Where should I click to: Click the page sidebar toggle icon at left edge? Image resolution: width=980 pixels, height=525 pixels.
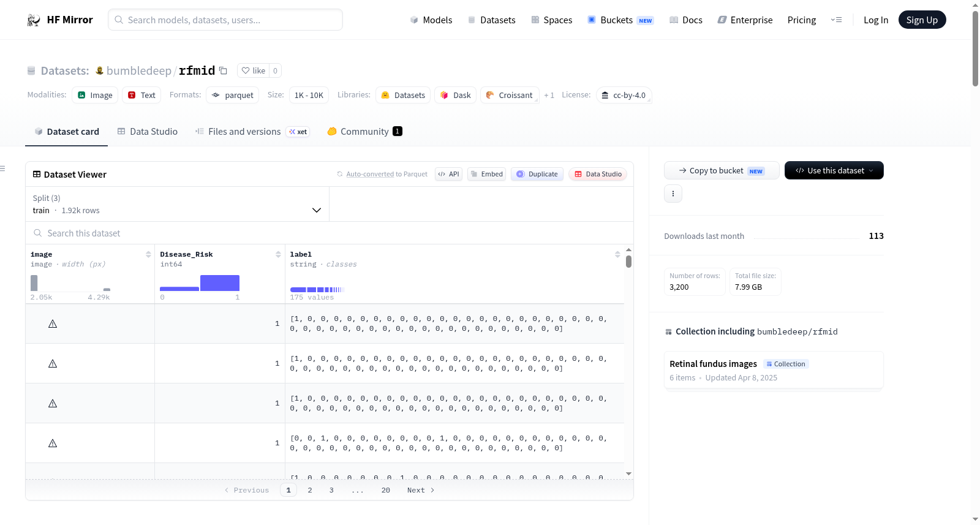pyautogui.click(x=3, y=168)
